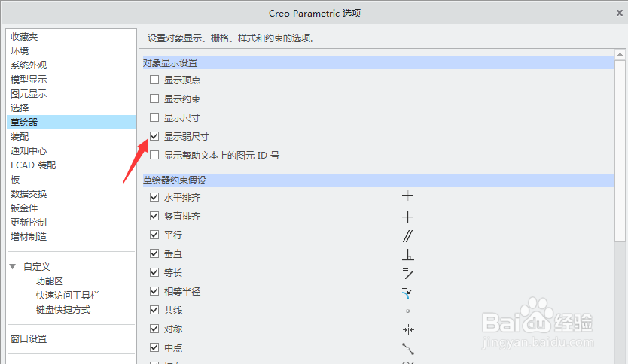628x364 pixels.
Task: Click the collinear constraint icon
Action: click(x=407, y=311)
